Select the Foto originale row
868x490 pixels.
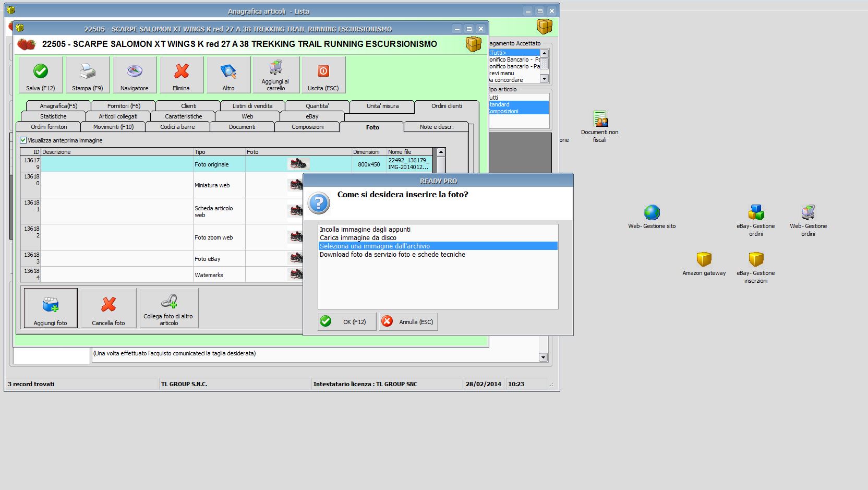pos(226,164)
